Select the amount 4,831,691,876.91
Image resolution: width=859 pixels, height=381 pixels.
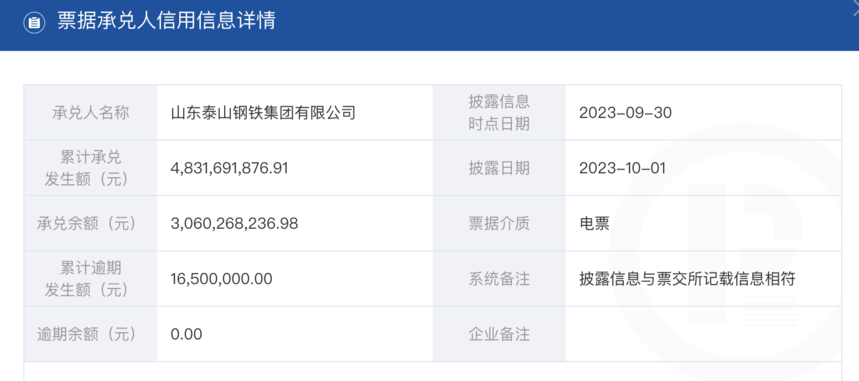tap(230, 168)
